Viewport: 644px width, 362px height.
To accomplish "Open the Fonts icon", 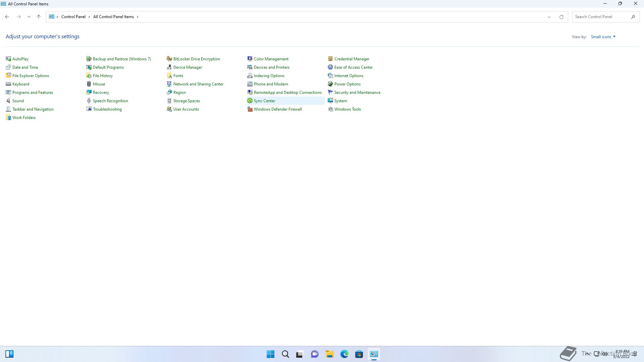I will [169, 75].
